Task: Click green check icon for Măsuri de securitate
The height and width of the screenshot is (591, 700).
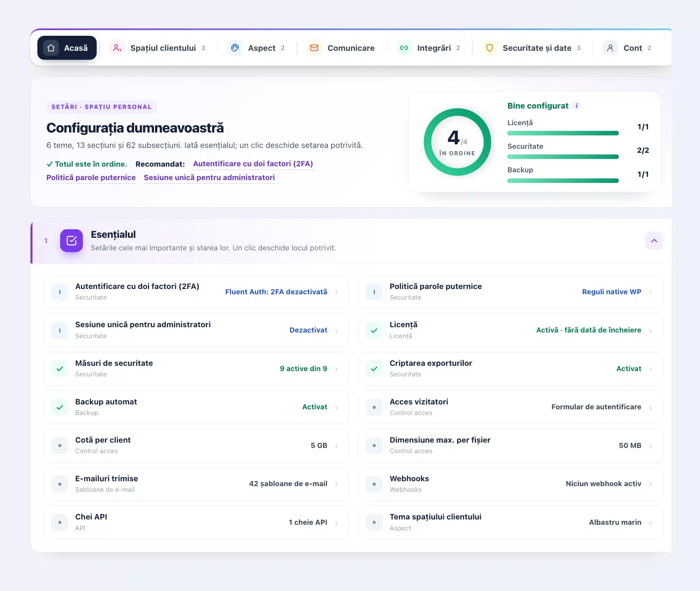Action: (x=60, y=369)
